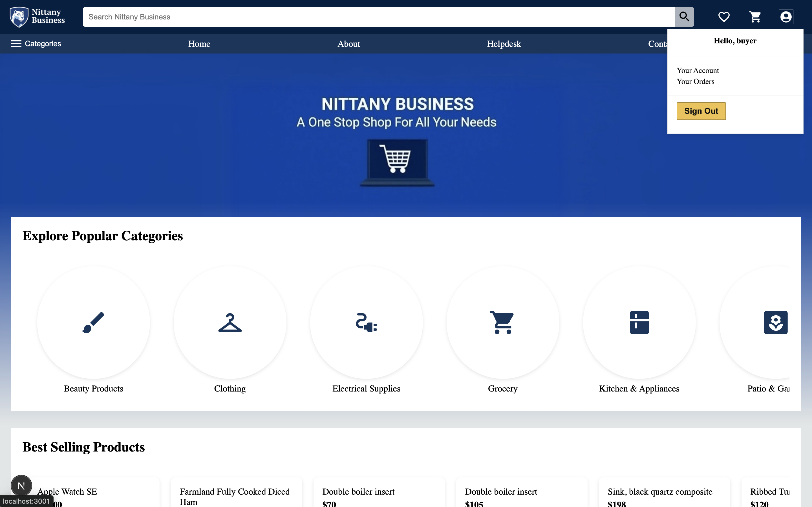
Task: Select the Clothing hanger icon
Action: 230,322
